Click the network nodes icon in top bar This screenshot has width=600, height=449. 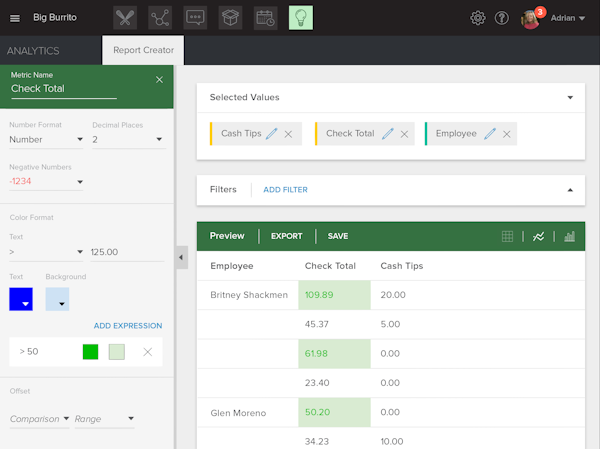[x=160, y=18]
